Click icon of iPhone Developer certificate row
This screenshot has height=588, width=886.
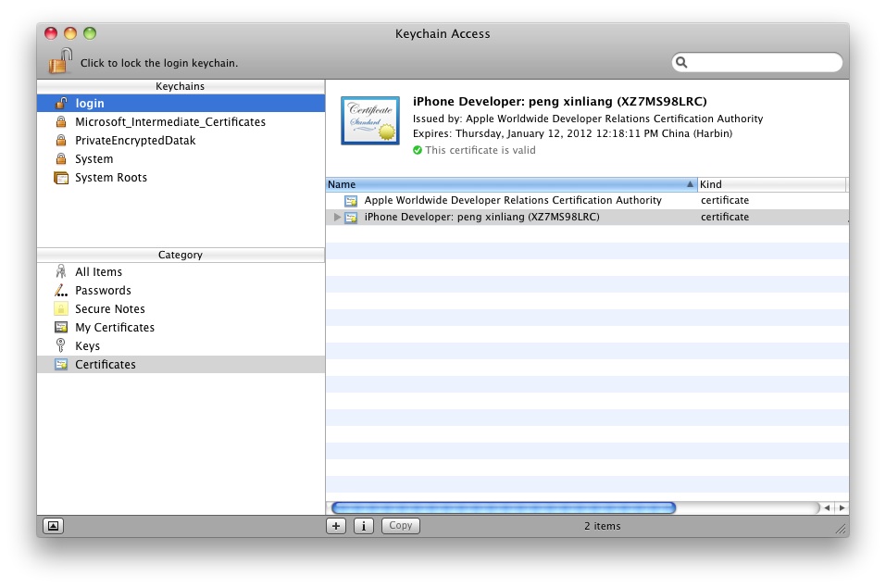pyautogui.click(x=351, y=218)
